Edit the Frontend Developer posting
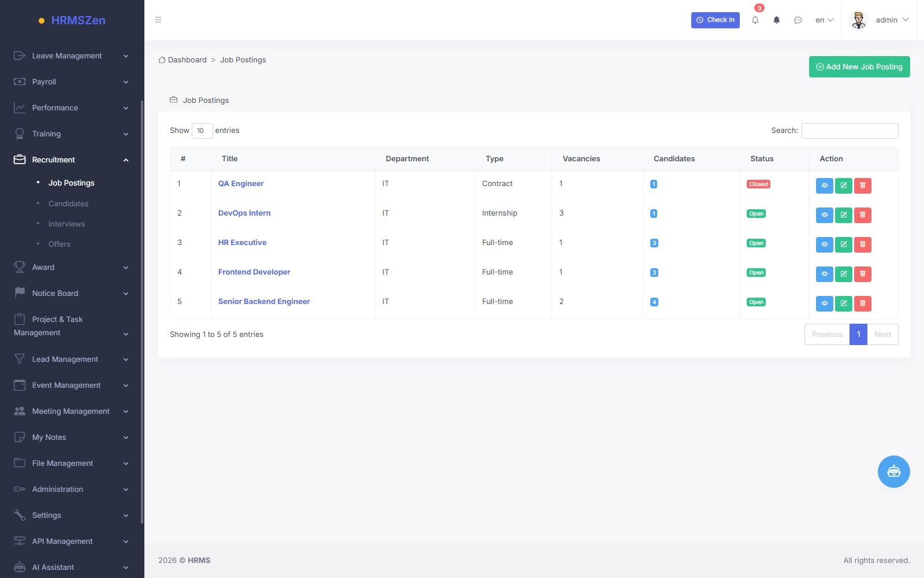Viewport: 924px width, 578px height. (x=844, y=274)
